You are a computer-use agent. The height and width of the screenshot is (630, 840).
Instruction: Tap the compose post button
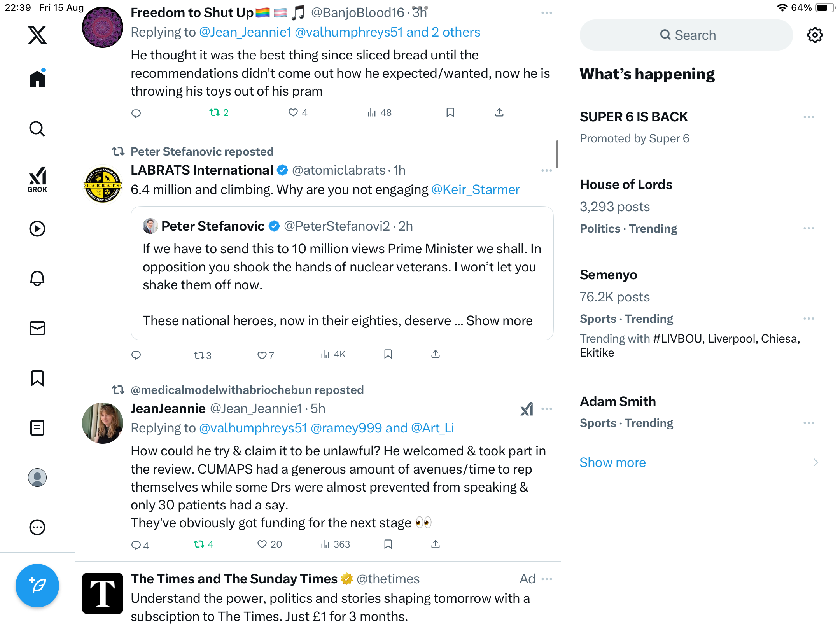point(37,585)
